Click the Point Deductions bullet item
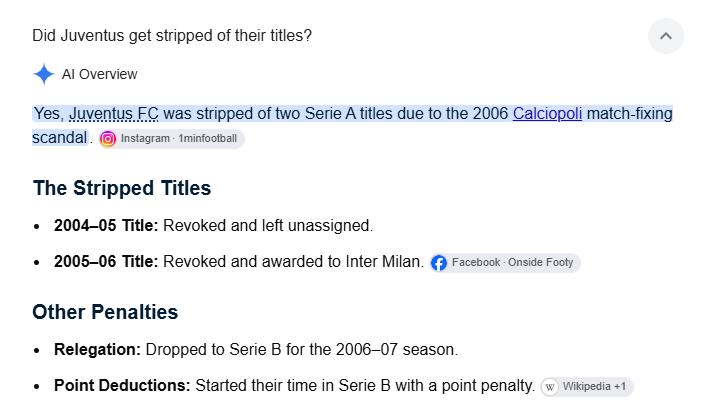714x420 pixels. [294, 385]
